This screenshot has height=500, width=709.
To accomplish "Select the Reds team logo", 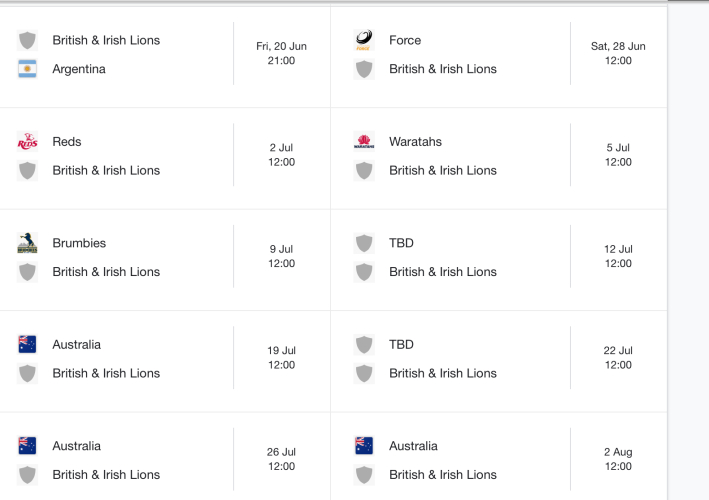I will 27,142.
